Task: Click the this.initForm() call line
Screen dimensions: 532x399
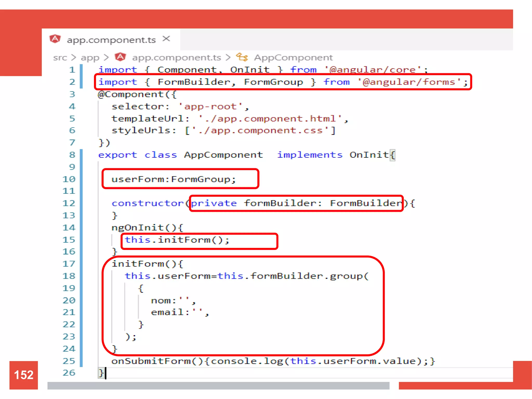Action: click(177, 240)
